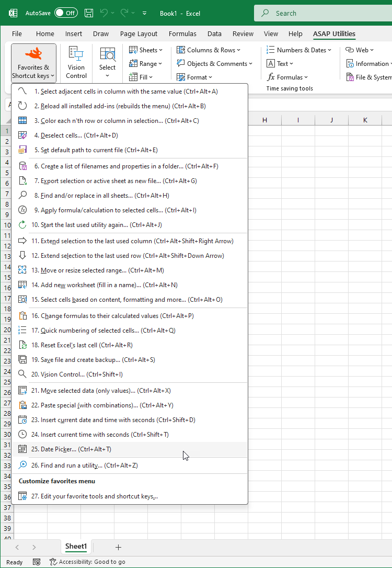Click Find and/or replace magnifier icon
The width and height of the screenshot is (392, 568).
tap(22, 196)
